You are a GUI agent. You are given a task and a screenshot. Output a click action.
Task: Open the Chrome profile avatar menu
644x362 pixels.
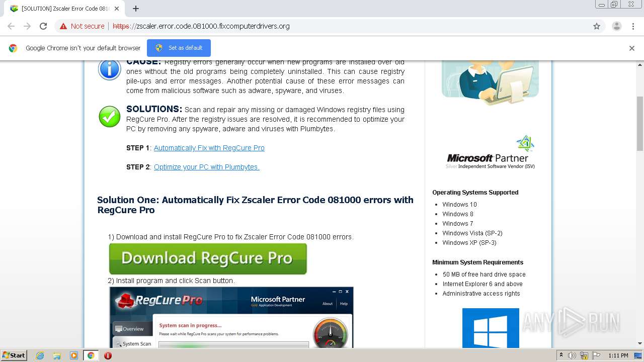click(x=616, y=26)
